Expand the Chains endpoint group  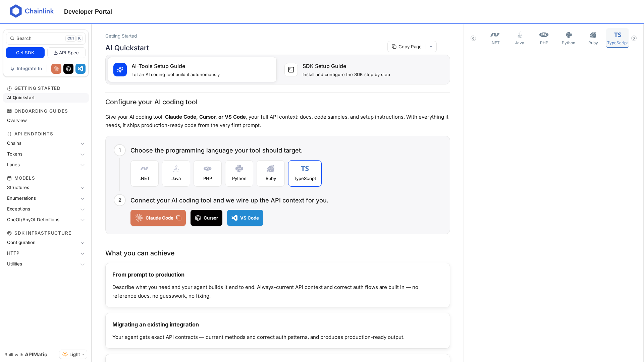46,143
